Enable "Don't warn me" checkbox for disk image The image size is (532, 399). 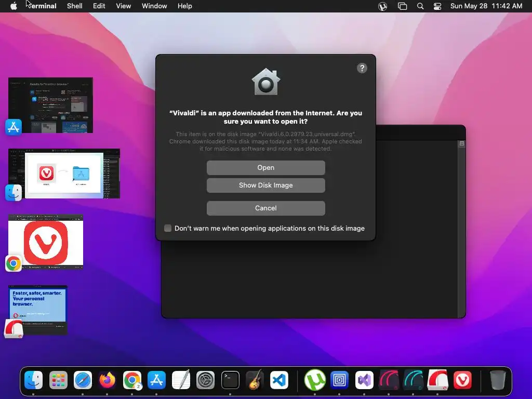coord(168,228)
